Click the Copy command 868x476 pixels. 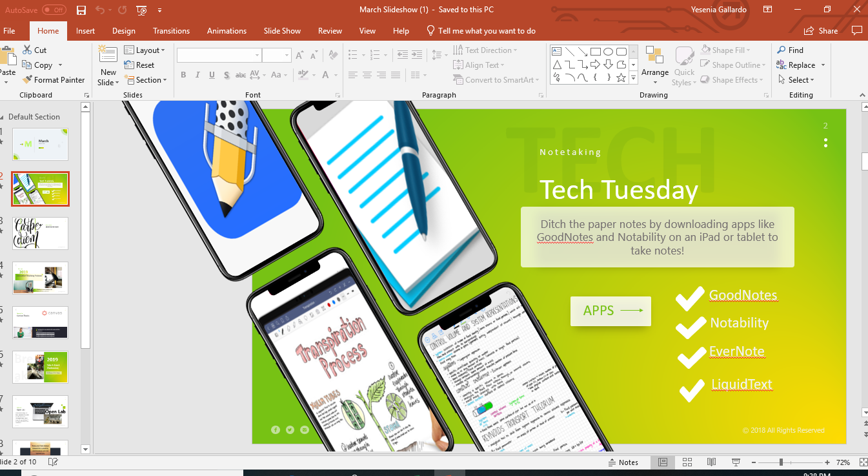(x=37, y=65)
